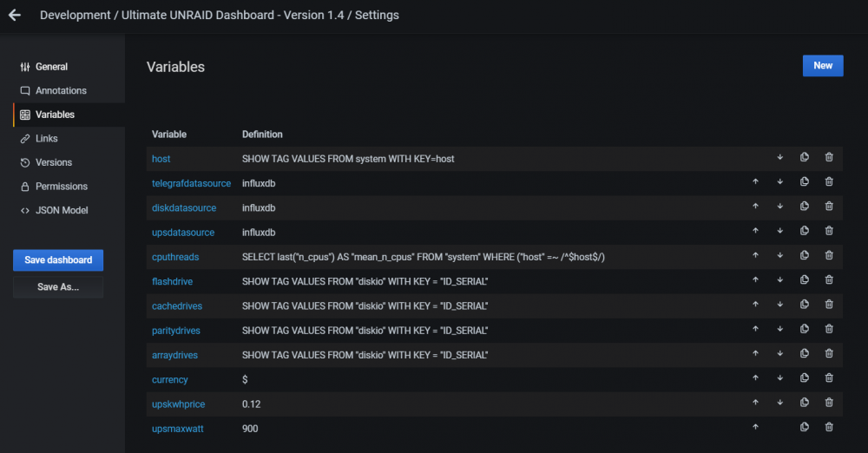868x453 pixels.
Task: Move currency variable down
Action: 780,377
